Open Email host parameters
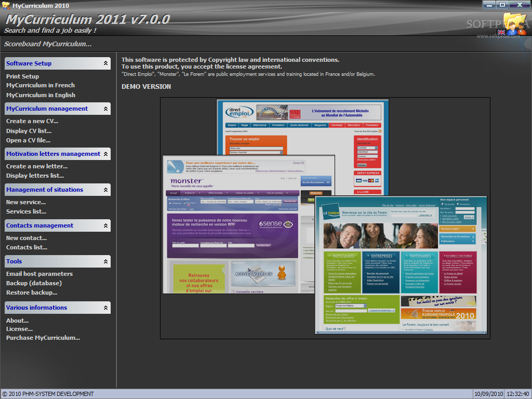 pyautogui.click(x=39, y=274)
